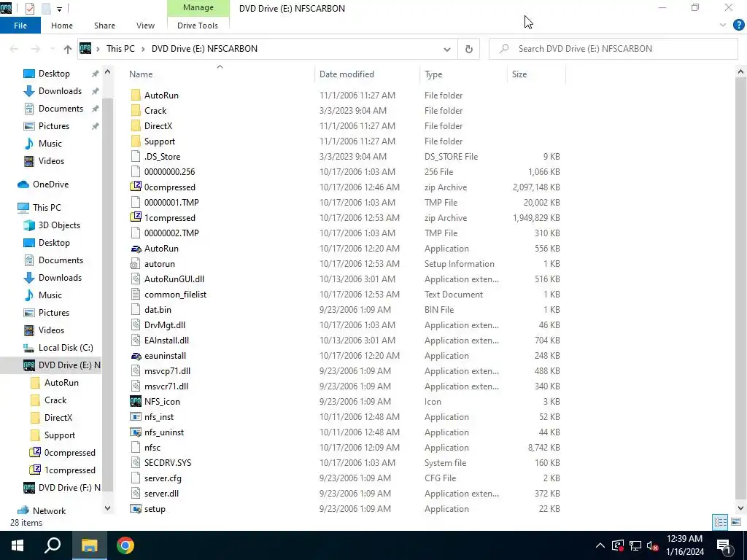Open 3D Objects in navigation pane

point(59,225)
